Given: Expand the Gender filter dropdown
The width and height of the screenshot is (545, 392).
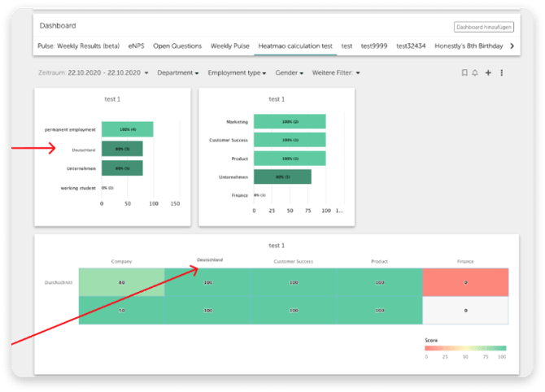Looking at the screenshot, I should (290, 73).
